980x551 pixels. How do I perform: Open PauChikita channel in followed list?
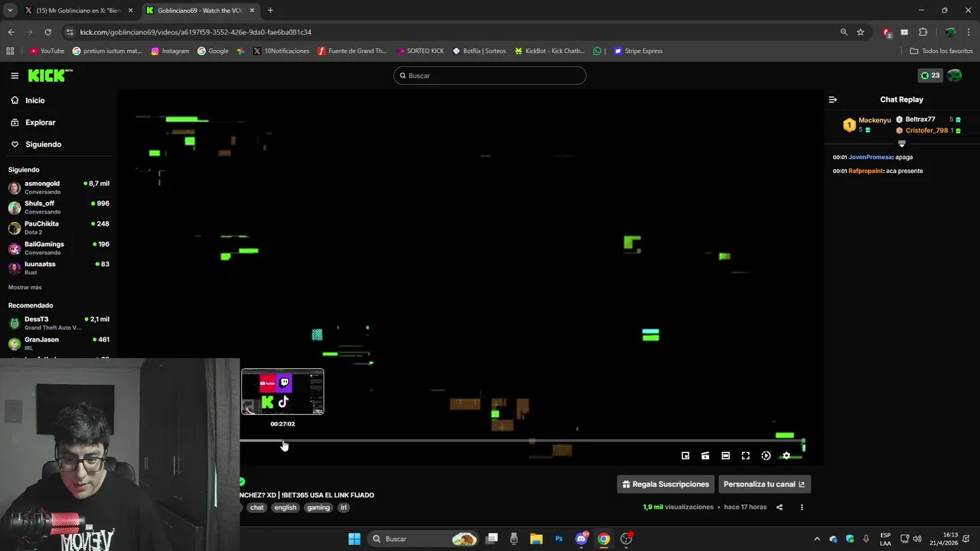pyautogui.click(x=59, y=227)
